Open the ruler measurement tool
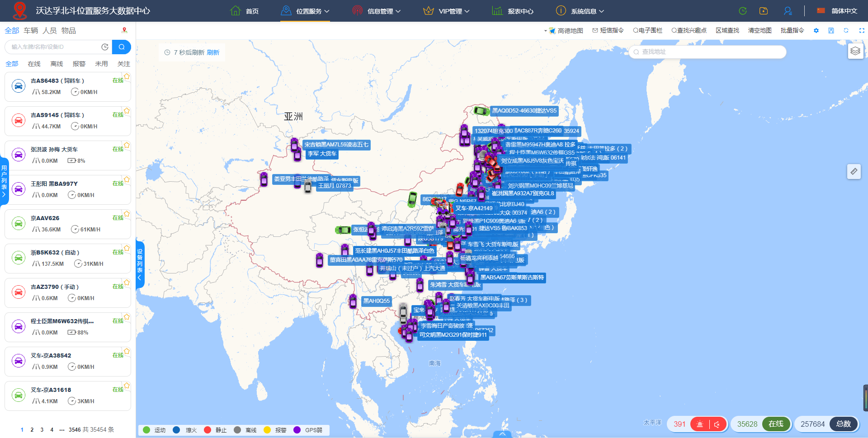Viewport: 868px width, 438px height. [x=854, y=171]
